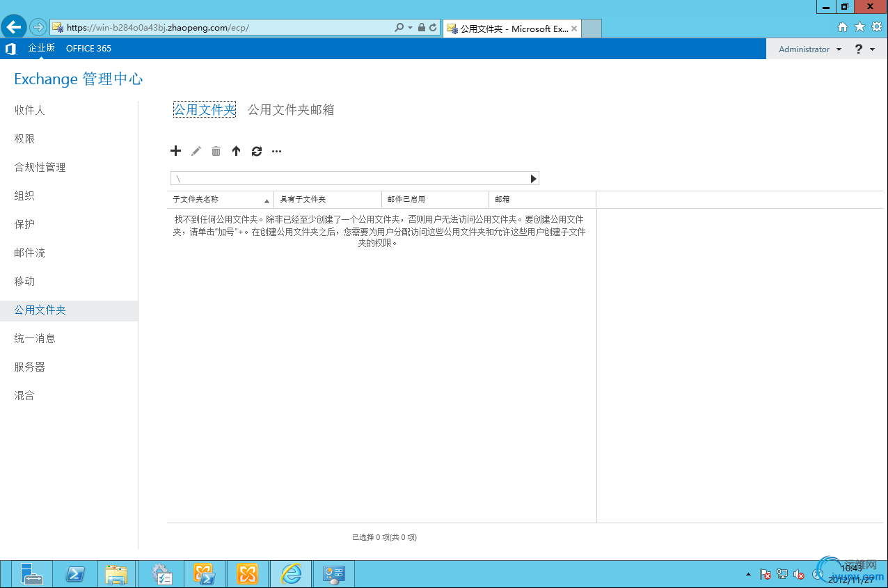Click the plus icon to add a public folder
Screen dimensions: 888x588
click(176, 151)
